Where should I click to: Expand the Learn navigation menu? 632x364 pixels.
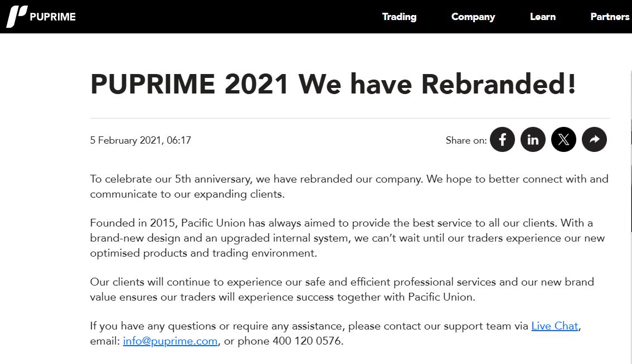pyautogui.click(x=542, y=17)
